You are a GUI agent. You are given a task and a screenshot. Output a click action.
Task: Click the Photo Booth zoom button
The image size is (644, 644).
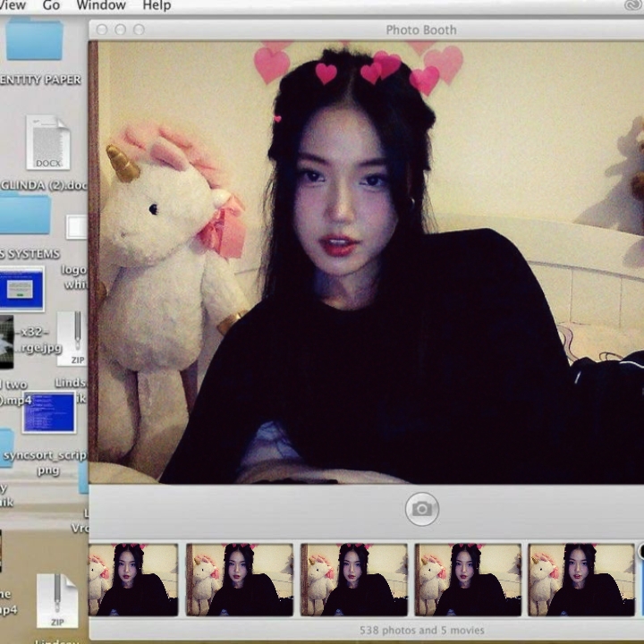[139, 30]
